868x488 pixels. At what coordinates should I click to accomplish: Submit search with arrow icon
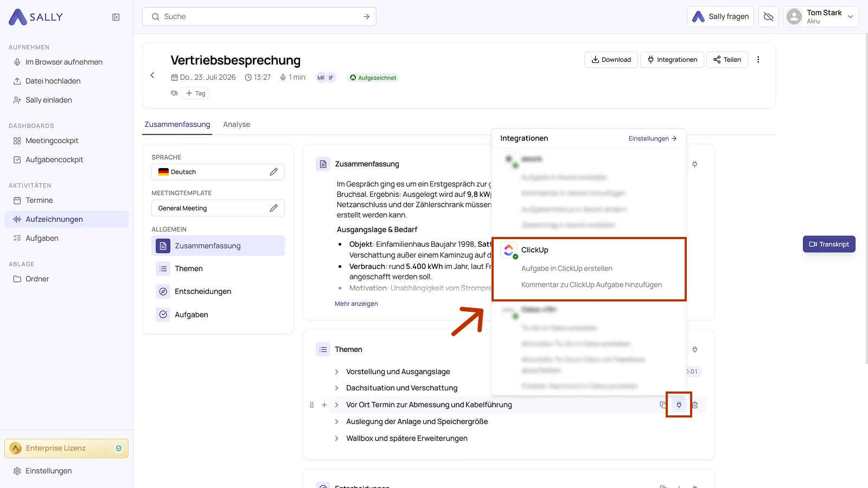(367, 17)
